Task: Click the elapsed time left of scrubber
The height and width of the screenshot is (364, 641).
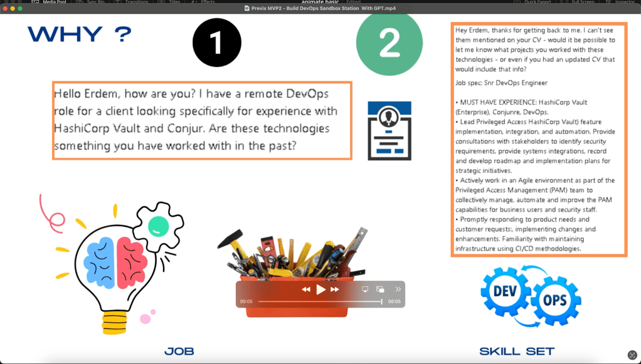Action: tap(246, 301)
